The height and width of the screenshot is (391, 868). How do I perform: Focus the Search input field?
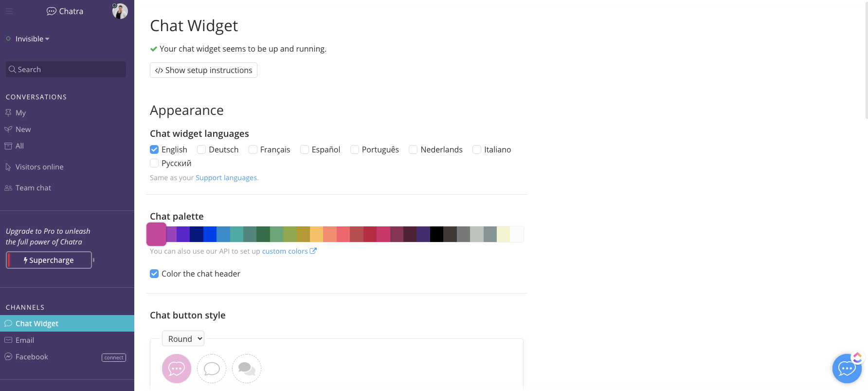pos(66,69)
